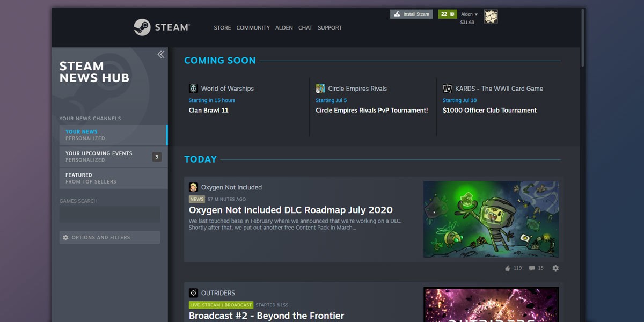The image size is (644, 322).
Task: Open the Community menu
Action: 253,28
